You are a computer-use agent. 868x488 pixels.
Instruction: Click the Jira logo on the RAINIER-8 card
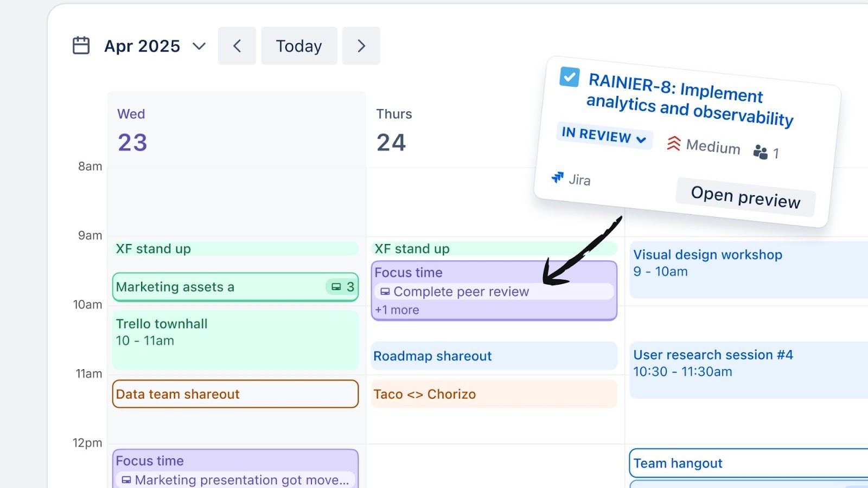click(x=558, y=177)
